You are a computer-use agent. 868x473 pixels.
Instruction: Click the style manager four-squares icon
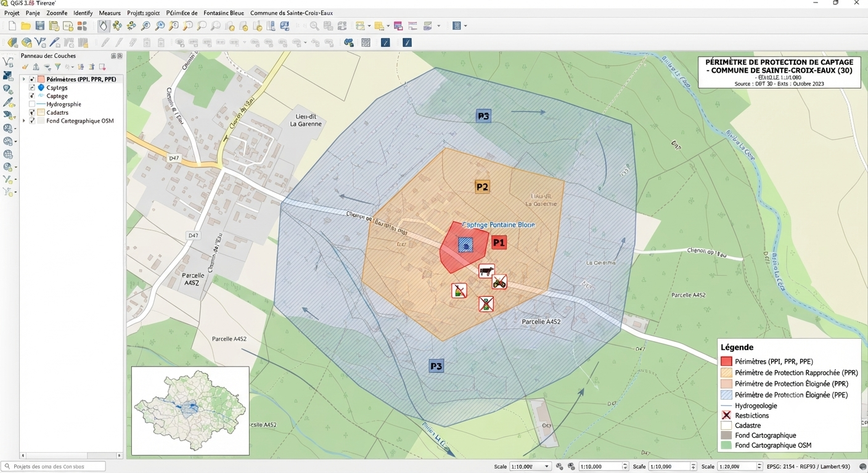click(82, 26)
